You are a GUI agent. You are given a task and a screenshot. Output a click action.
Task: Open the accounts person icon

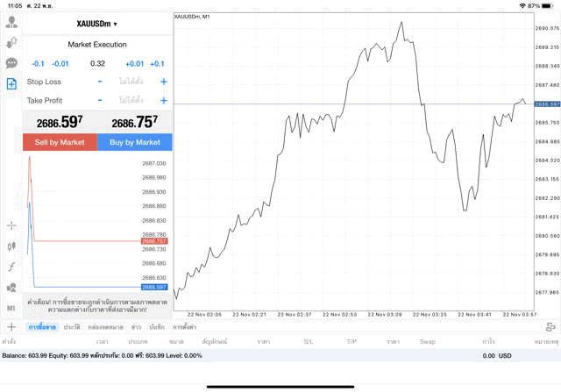[11, 22]
